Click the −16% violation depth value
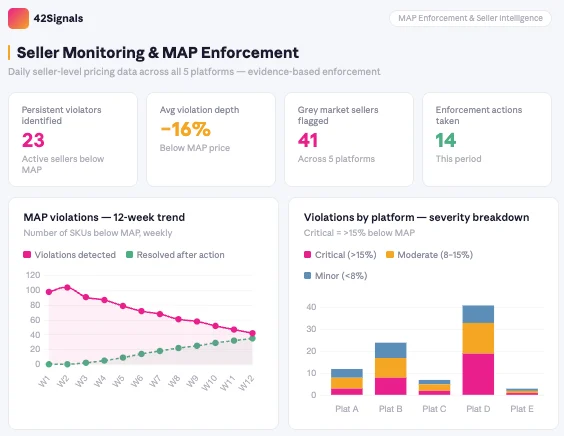This screenshot has width=564, height=436. (185, 129)
